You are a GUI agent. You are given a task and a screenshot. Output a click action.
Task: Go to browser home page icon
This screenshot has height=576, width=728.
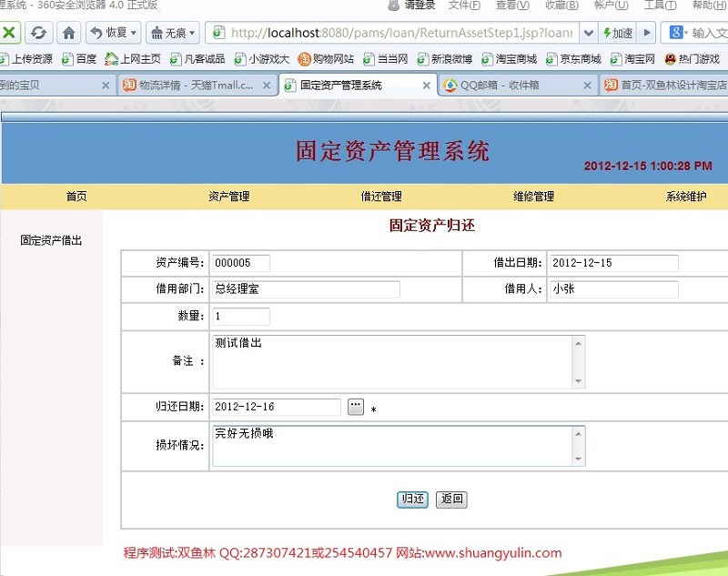pos(69,33)
